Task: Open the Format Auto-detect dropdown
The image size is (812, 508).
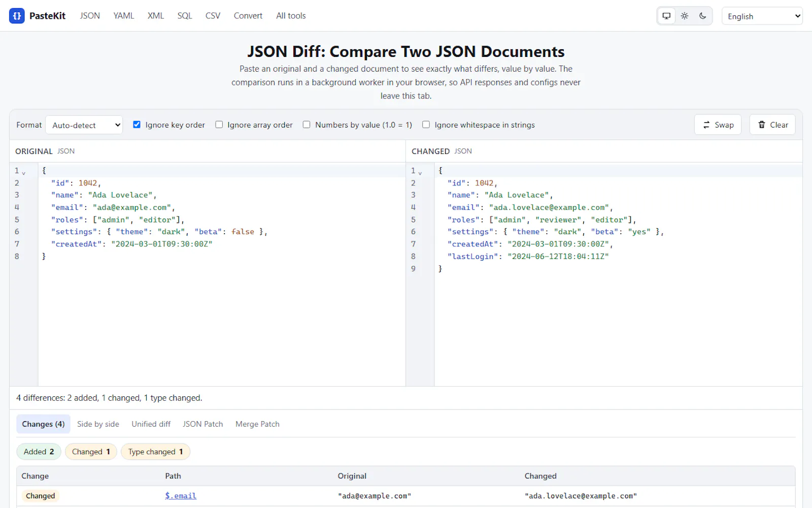Action: pos(84,125)
